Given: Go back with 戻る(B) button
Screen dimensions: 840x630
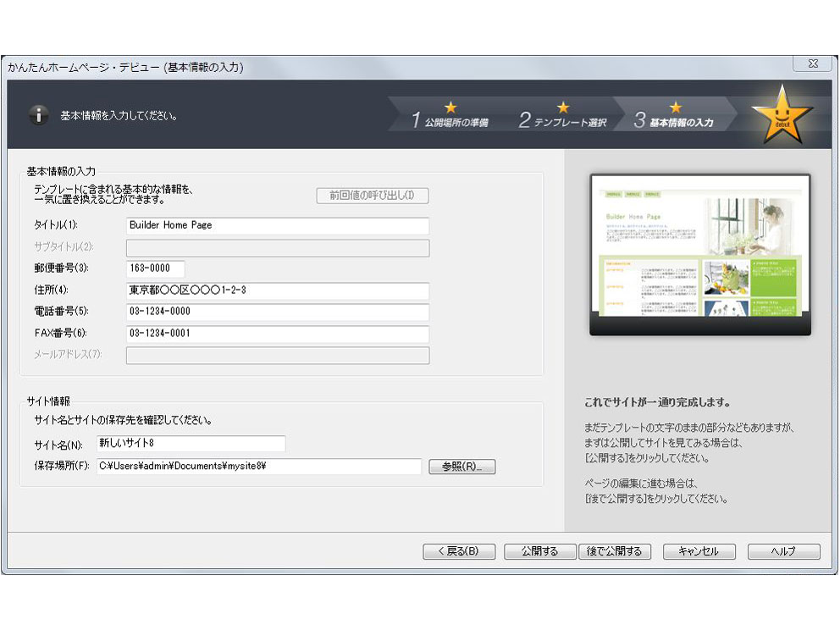Looking at the screenshot, I should pos(458,551).
